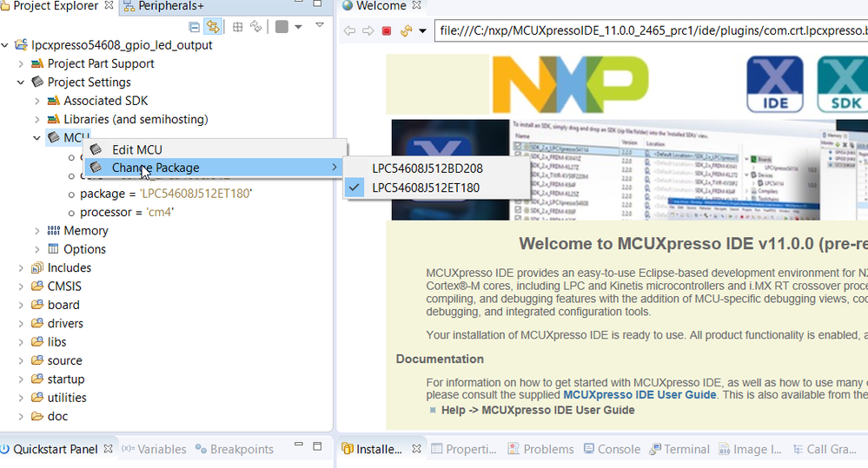This screenshot has width=868, height=468.
Task: Switch to the Console tab
Action: click(613, 449)
